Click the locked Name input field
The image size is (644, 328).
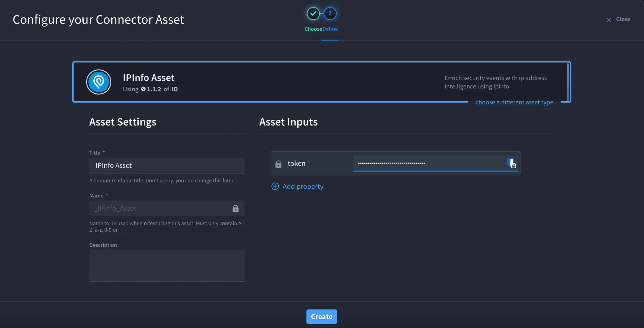coord(167,208)
